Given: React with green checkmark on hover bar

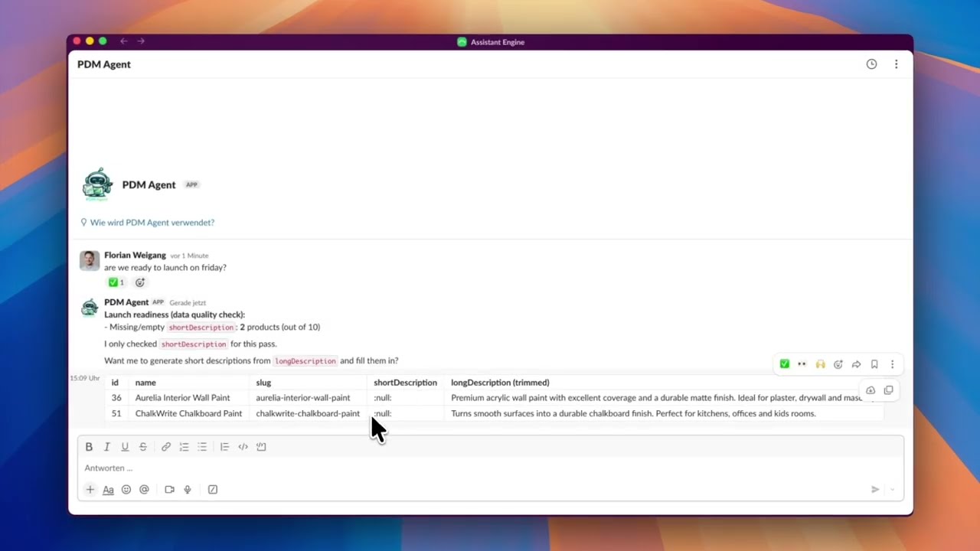Looking at the screenshot, I should pos(784,364).
